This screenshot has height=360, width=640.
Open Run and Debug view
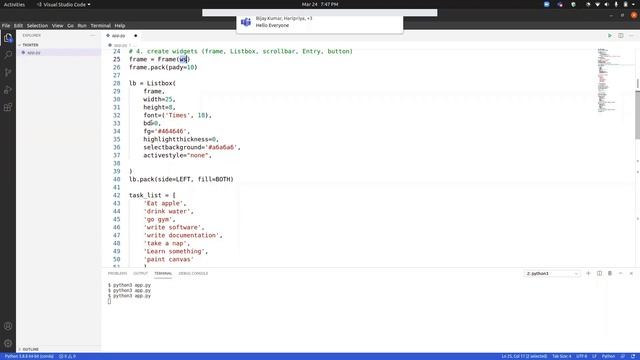coord(8,90)
